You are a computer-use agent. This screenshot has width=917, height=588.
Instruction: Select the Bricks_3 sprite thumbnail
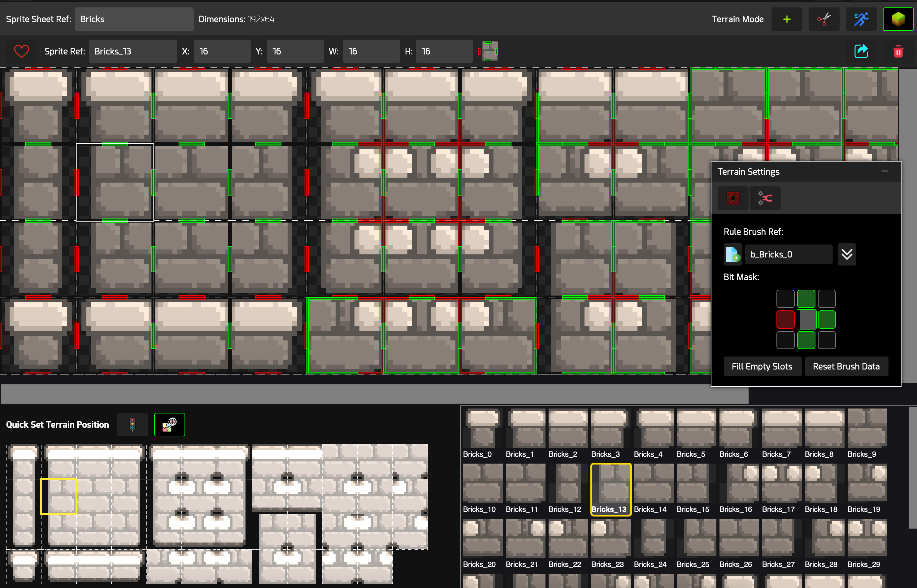point(611,428)
